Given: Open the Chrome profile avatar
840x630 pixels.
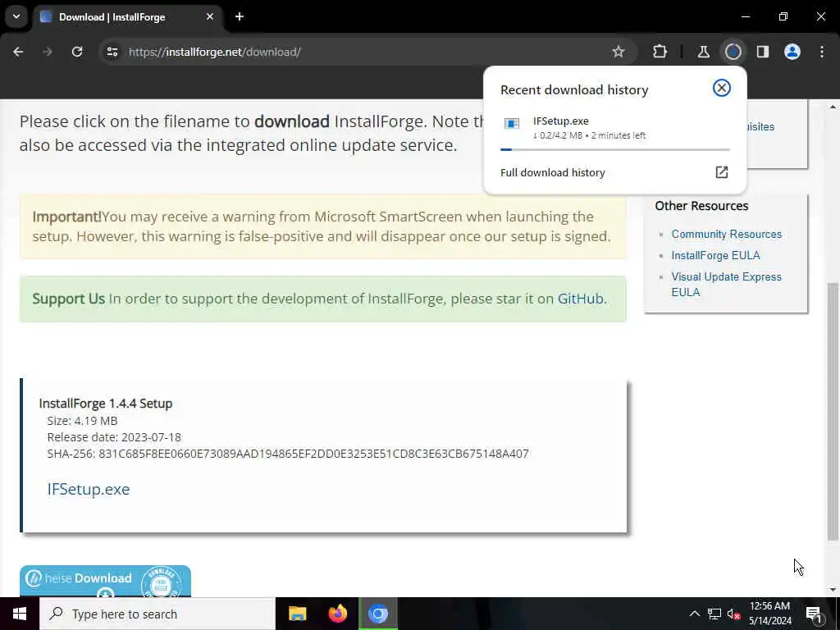Looking at the screenshot, I should coord(792,52).
